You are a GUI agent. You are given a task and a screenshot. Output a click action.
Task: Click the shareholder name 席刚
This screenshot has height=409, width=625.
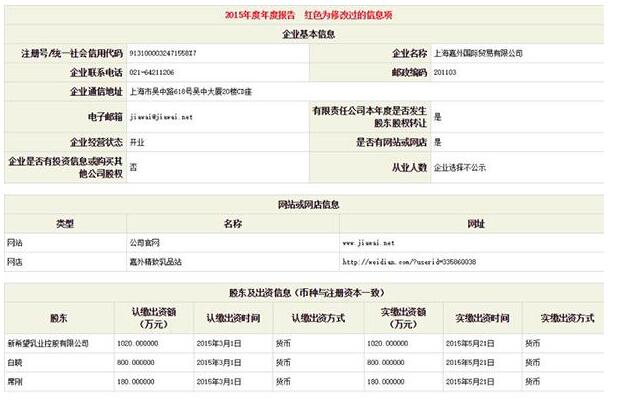pyautogui.click(x=14, y=382)
